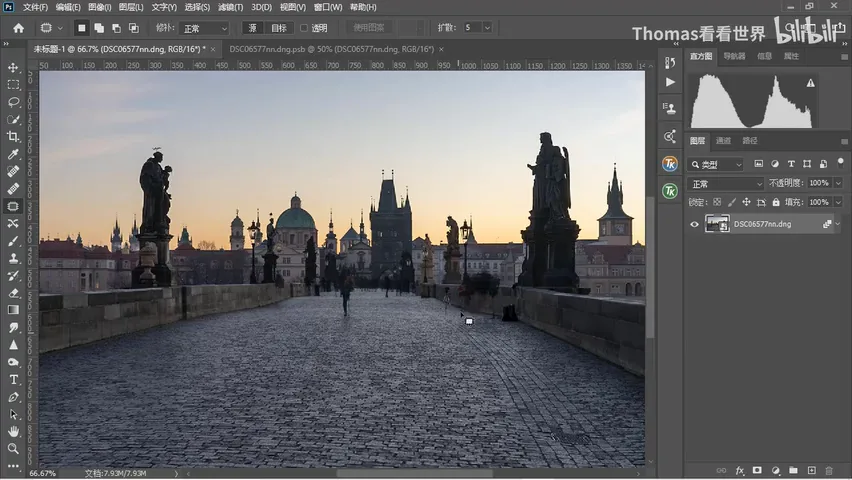Click the DSC06577nn.dng layer thumbnail

click(717, 224)
